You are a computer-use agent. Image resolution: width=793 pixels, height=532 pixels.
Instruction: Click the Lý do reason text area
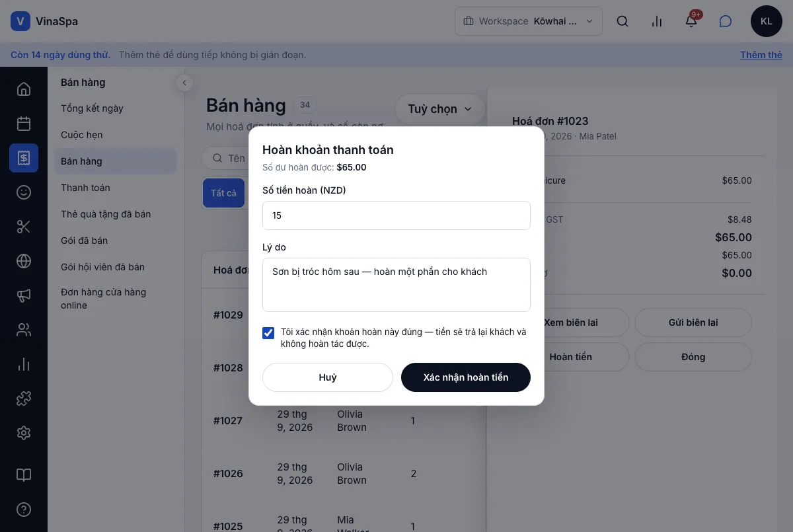397,285
